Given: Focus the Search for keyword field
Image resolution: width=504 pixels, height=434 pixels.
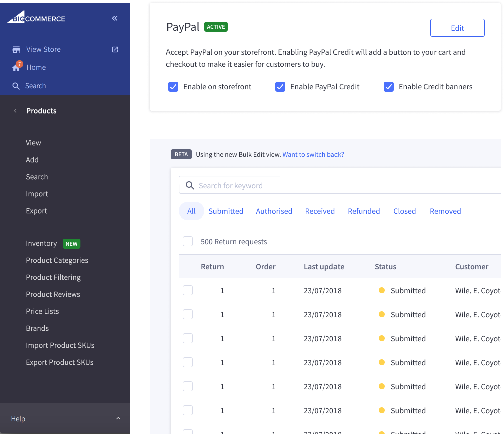Looking at the screenshot, I should 340,185.
